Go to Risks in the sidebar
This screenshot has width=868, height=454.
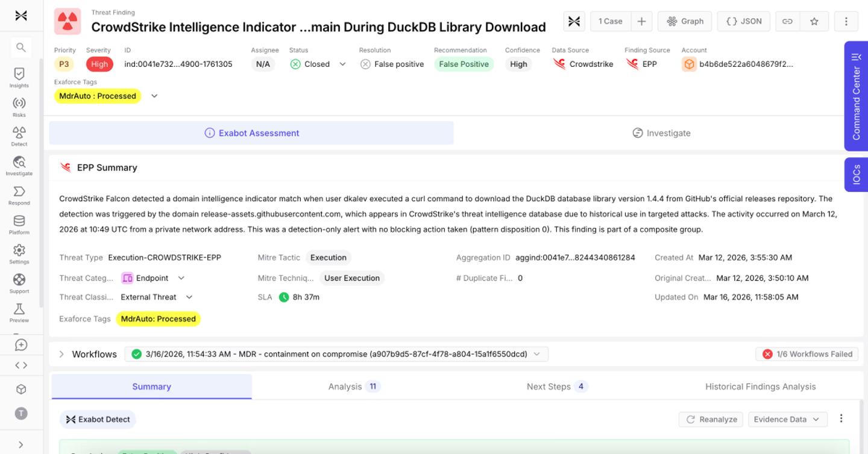[x=19, y=107]
